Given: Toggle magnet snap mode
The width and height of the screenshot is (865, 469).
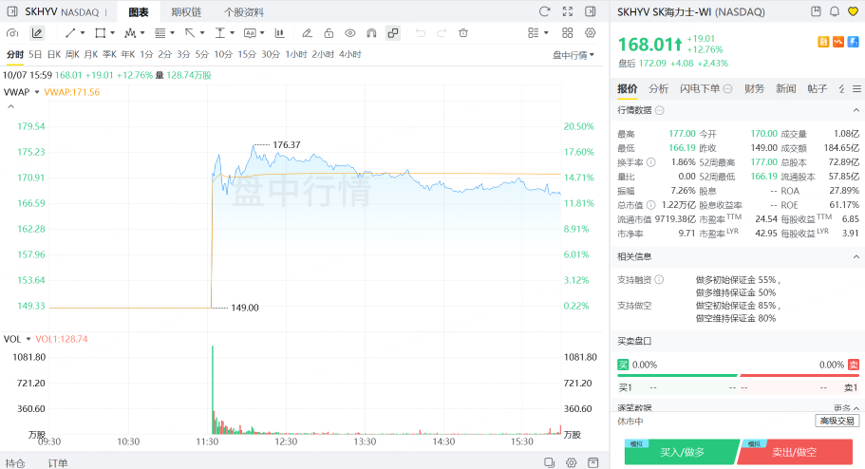Looking at the screenshot, I should tap(372, 33).
